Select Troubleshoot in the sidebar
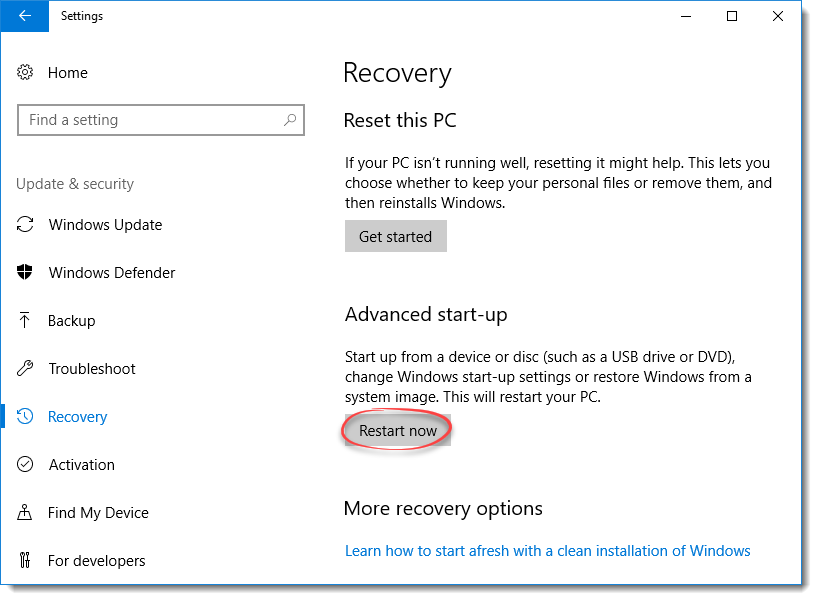This screenshot has height=600, width=817. click(92, 368)
